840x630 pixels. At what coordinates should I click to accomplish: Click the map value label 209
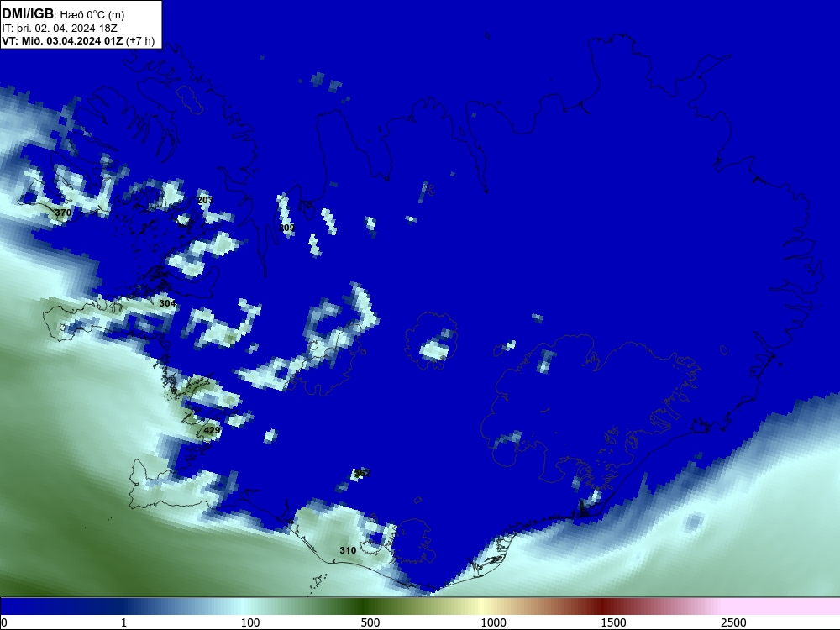[286, 228]
